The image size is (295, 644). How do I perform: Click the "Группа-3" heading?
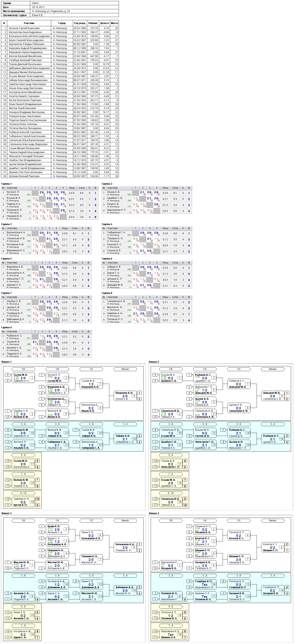6,224
